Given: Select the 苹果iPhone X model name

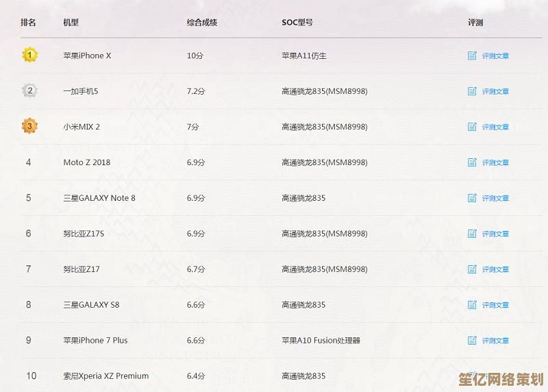Looking at the screenshot, I should point(87,56).
